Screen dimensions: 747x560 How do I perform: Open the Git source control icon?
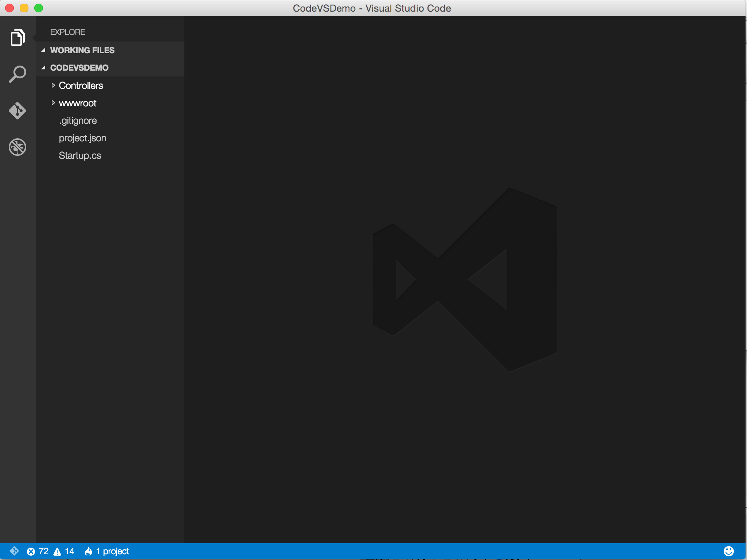point(17,110)
